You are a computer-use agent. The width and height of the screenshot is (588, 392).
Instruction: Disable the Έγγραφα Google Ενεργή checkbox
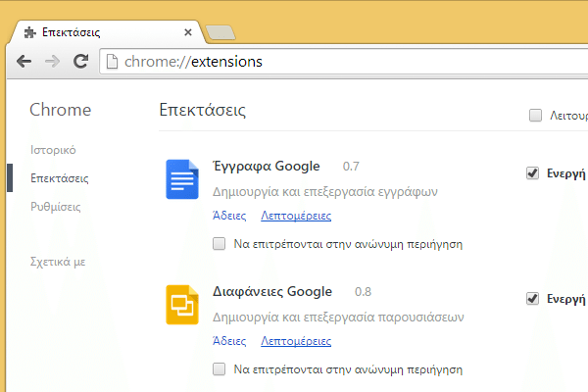tap(532, 173)
